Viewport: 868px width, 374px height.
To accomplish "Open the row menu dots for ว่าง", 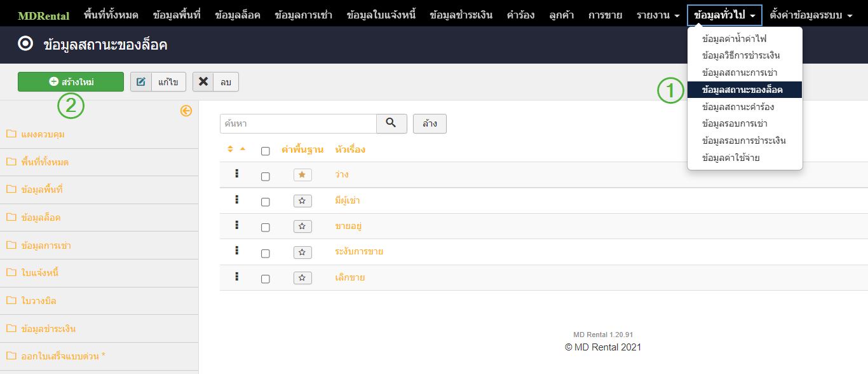I will 236,173.
